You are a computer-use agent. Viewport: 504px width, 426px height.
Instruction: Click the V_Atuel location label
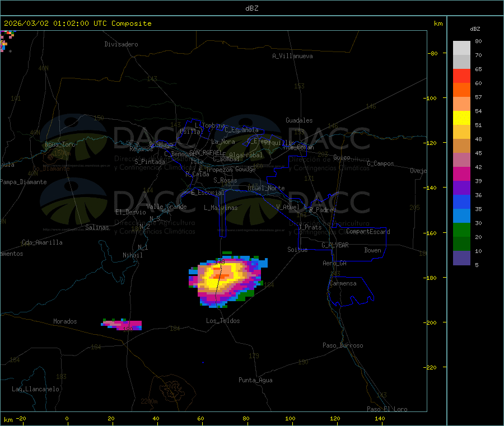point(288,207)
